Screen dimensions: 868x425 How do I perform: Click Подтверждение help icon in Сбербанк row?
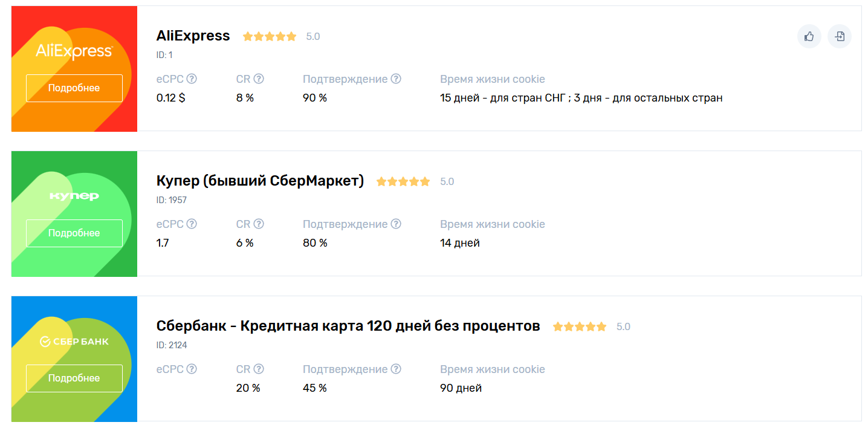tap(396, 369)
